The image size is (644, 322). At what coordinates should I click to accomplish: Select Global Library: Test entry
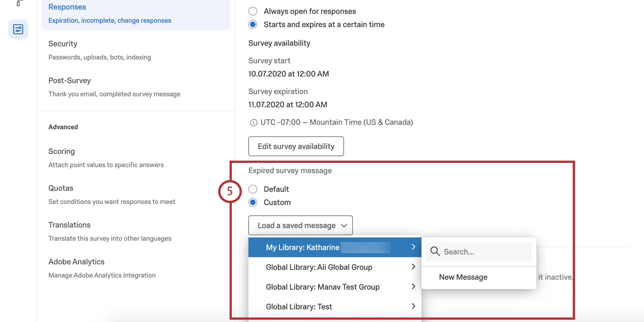pyautogui.click(x=299, y=307)
